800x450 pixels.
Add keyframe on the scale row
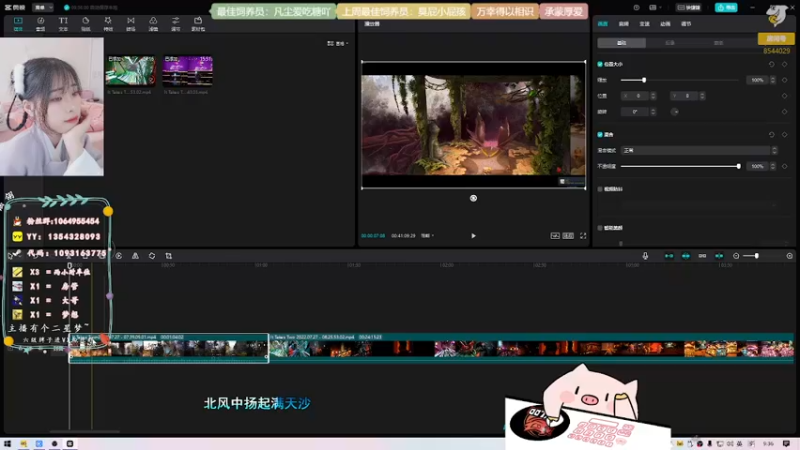coord(785,80)
